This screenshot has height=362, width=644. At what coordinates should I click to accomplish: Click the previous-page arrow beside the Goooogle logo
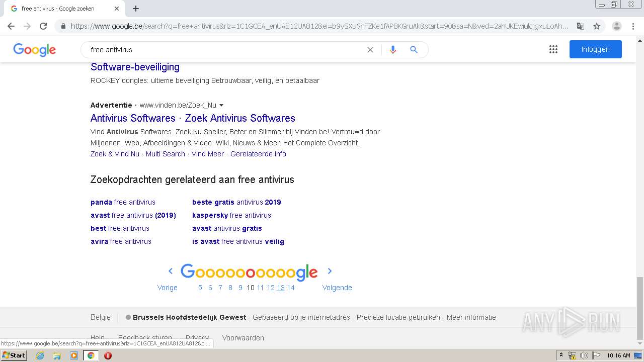tap(171, 271)
